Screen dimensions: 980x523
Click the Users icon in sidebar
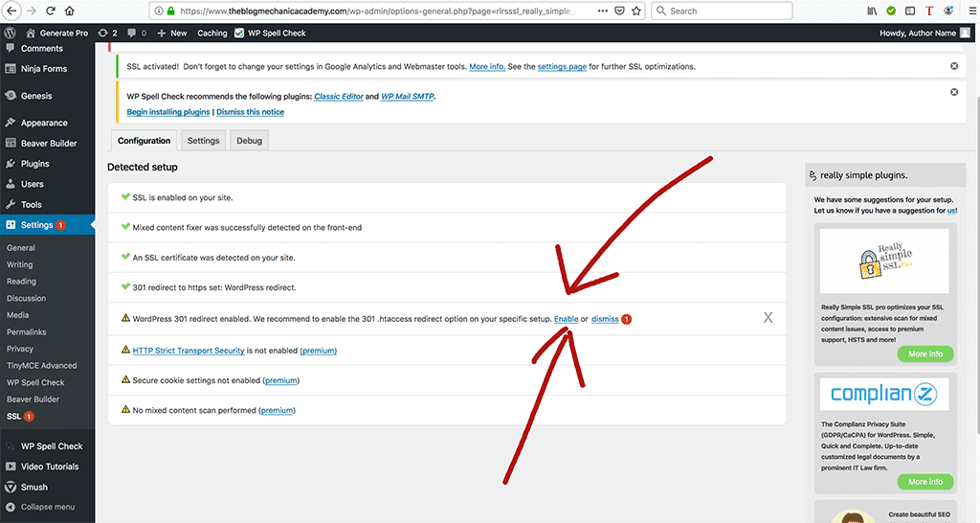click(10, 184)
